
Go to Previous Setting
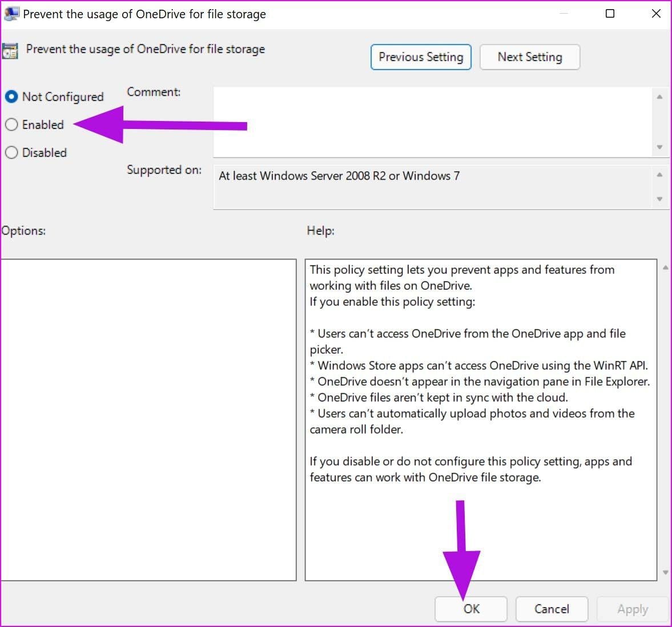(x=421, y=57)
